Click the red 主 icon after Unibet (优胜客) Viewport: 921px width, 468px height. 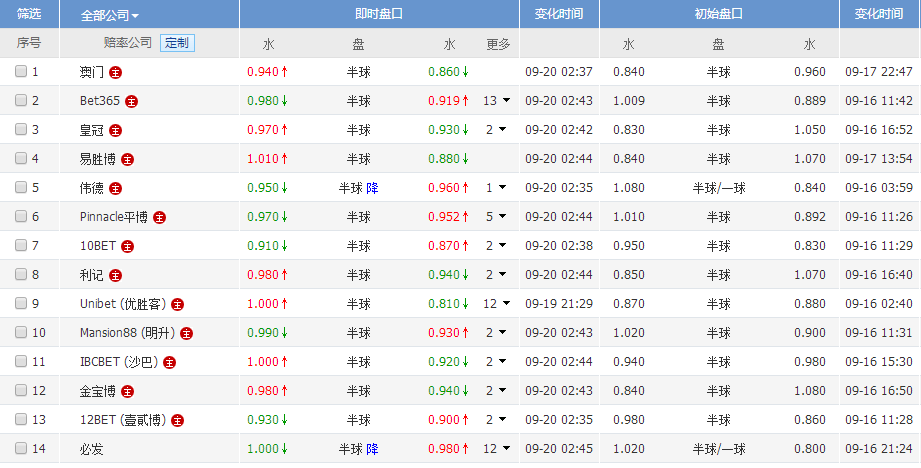click(177, 305)
